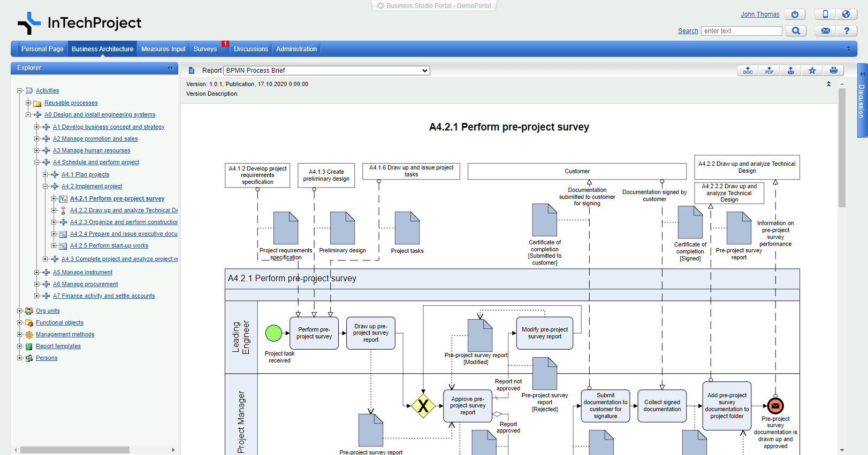This screenshot has width=868, height=455.
Task: Collapse the A4 Schedule and perform project node
Action: 37,163
